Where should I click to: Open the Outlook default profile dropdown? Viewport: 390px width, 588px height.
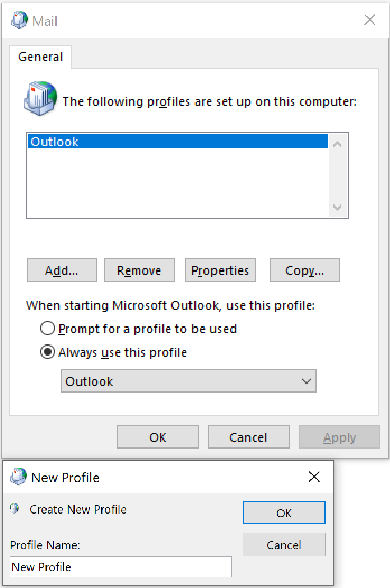[188, 381]
